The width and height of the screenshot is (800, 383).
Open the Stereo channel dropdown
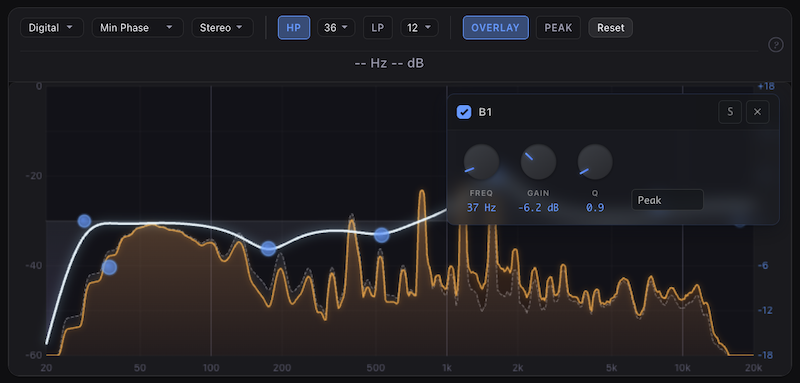tap(222, 28)
